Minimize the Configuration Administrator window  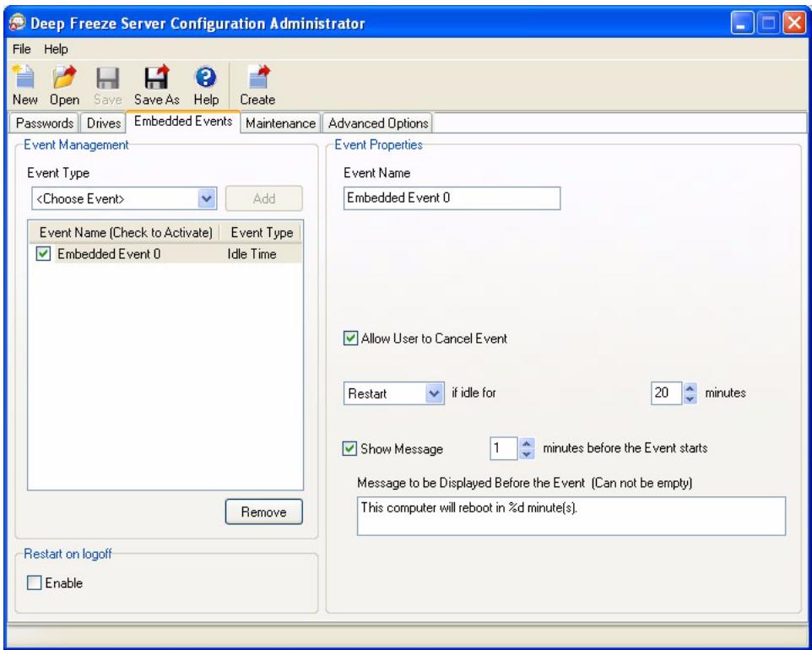[x=743, y=24]
